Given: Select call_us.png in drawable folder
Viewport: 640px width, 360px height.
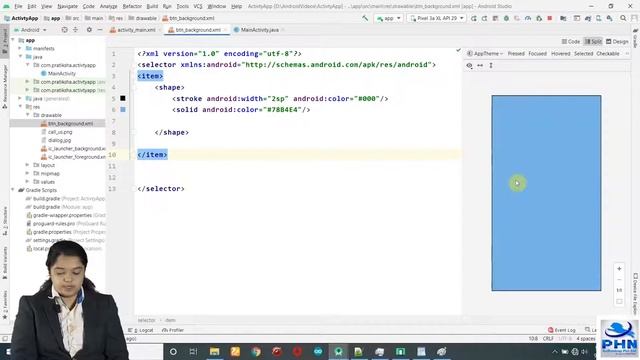Looking at the screenshot, I should (60, 132).
